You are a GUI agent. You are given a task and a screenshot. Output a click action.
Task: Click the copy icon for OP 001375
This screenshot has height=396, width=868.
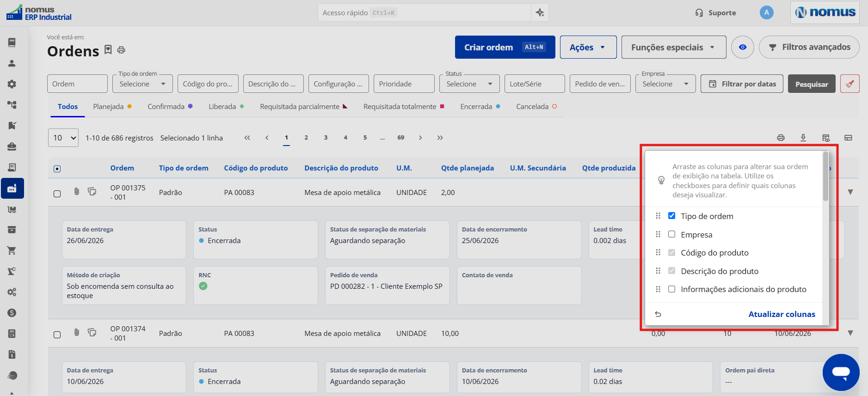(x=92, y=191)
